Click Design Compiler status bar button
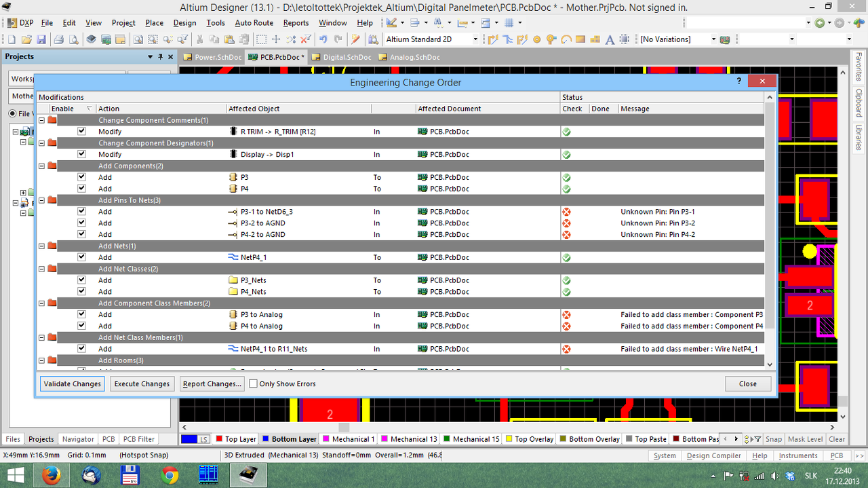The width and height of the screenshot is (868, 488). click(714, 455)
